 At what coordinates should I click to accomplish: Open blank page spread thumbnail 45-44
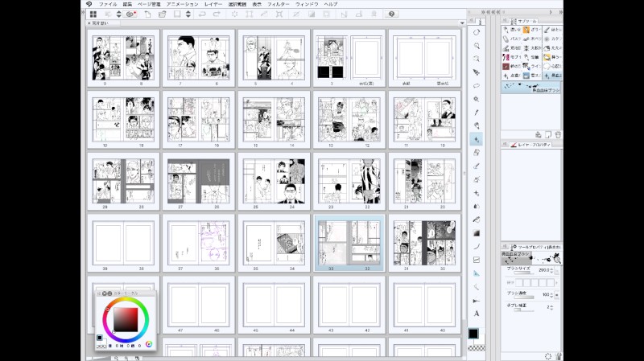[274, 305]
